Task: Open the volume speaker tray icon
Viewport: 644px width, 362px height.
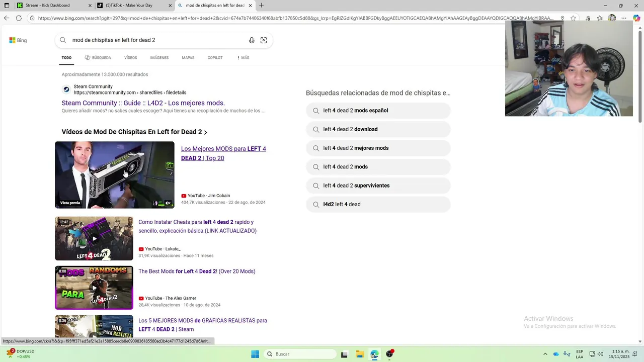Action: (601, 354)
